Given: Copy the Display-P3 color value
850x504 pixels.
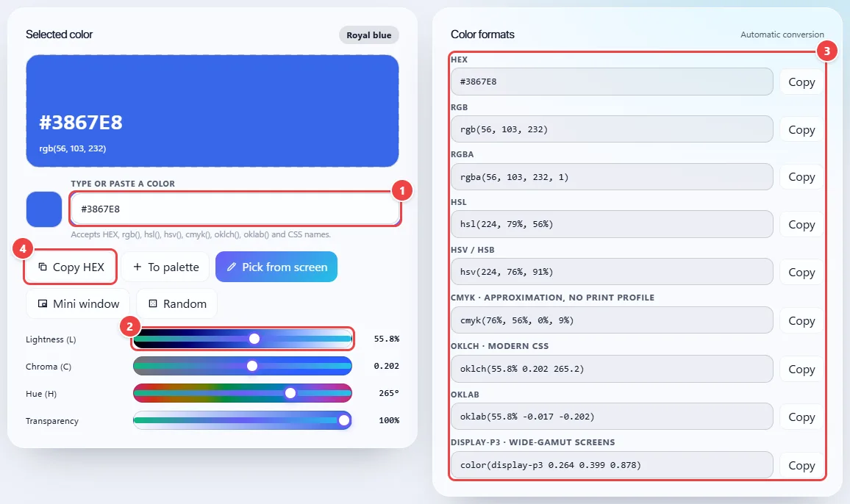Looking at the screenshot, I should (801, 466).
